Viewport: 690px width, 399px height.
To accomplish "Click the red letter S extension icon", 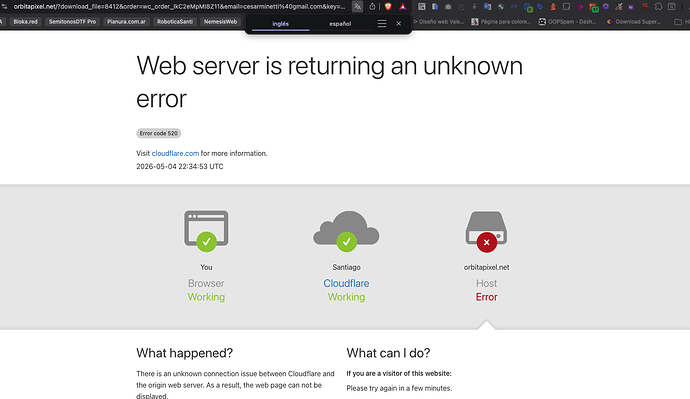I will [x=645, y=6].
